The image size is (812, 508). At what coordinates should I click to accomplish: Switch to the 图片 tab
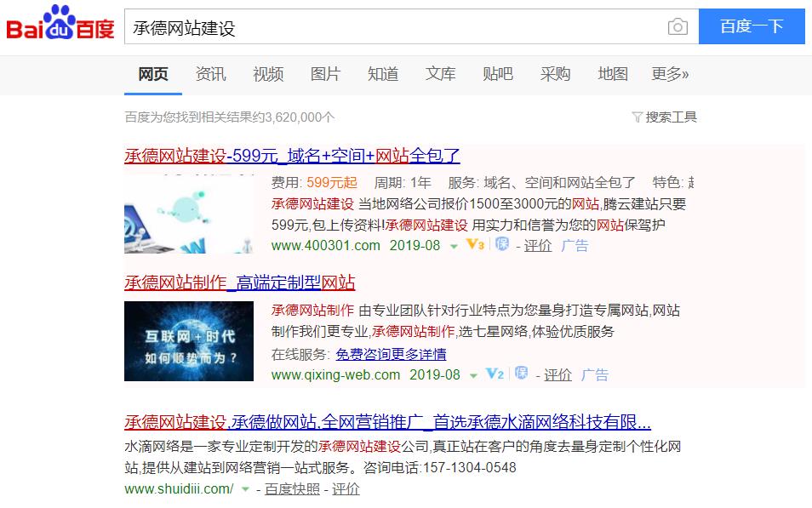[x=325, y=74]
